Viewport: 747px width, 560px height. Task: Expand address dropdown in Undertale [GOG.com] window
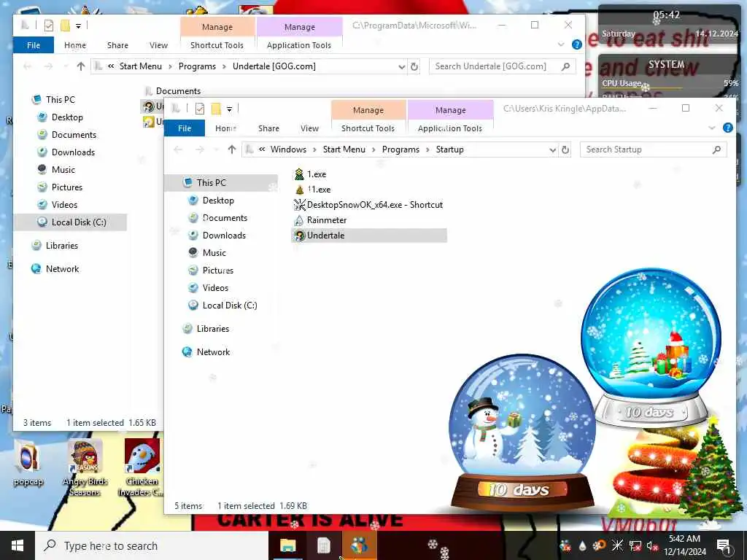402,67
